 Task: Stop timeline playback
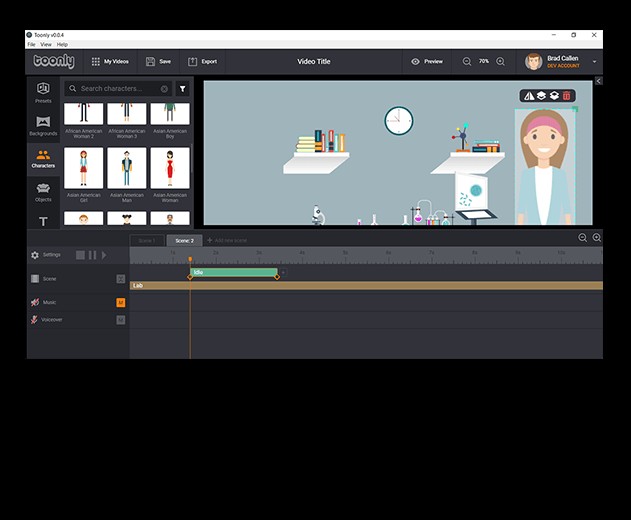(80, 255)
